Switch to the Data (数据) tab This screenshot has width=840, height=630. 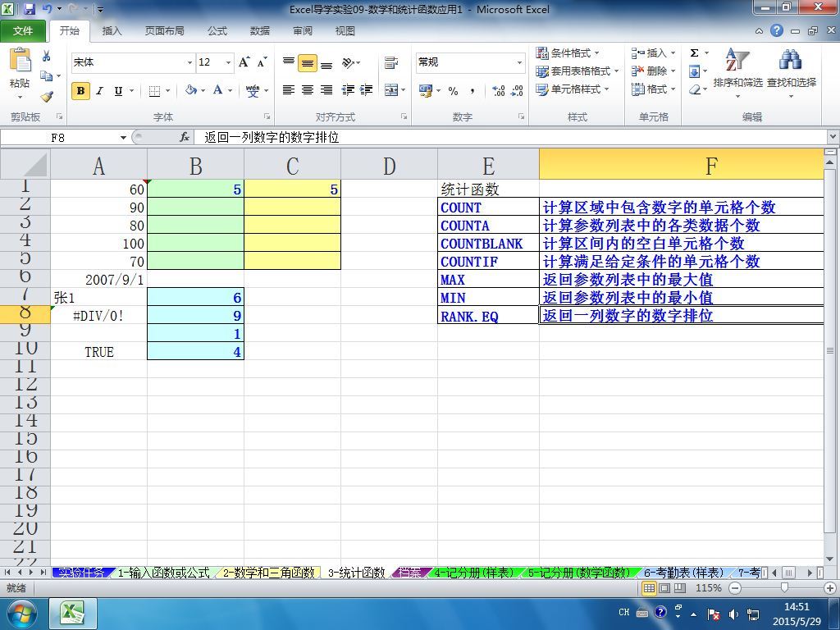point(260,31)
